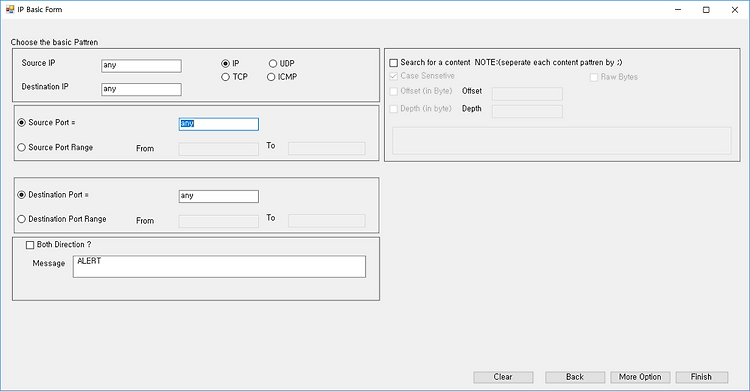Screen dimensions: 750x391
Task: Click the Message label
Action: tap(49, 263)
